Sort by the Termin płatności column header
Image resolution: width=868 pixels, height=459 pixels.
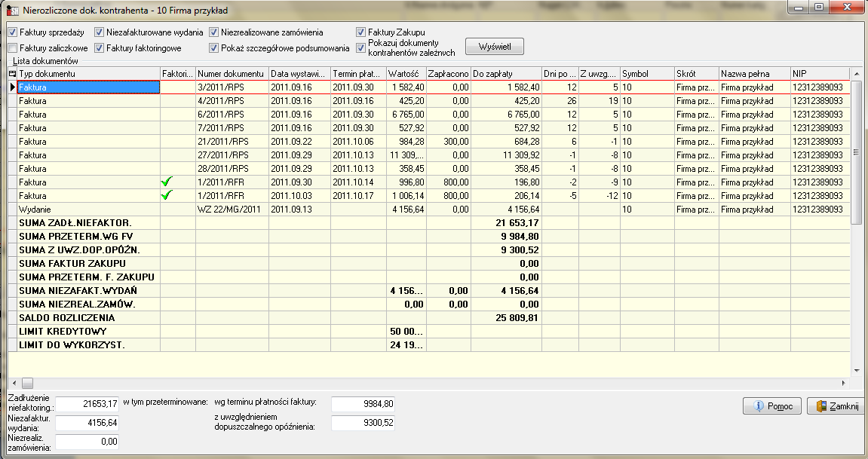click(358, 74)
